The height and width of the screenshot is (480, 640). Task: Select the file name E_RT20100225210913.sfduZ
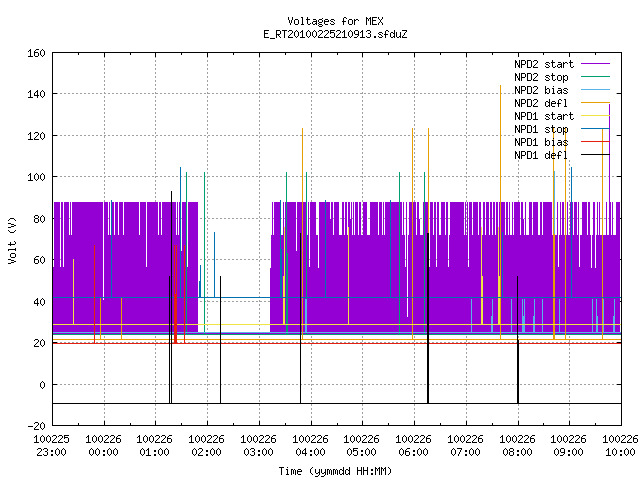(x=335, y=34)
